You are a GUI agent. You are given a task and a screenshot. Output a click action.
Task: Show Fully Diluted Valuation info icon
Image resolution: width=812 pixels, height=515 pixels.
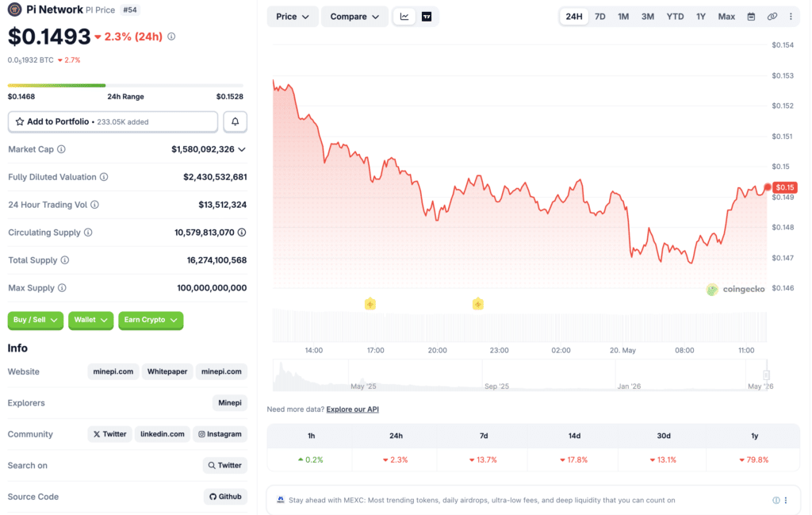click(x=104, y=177)
